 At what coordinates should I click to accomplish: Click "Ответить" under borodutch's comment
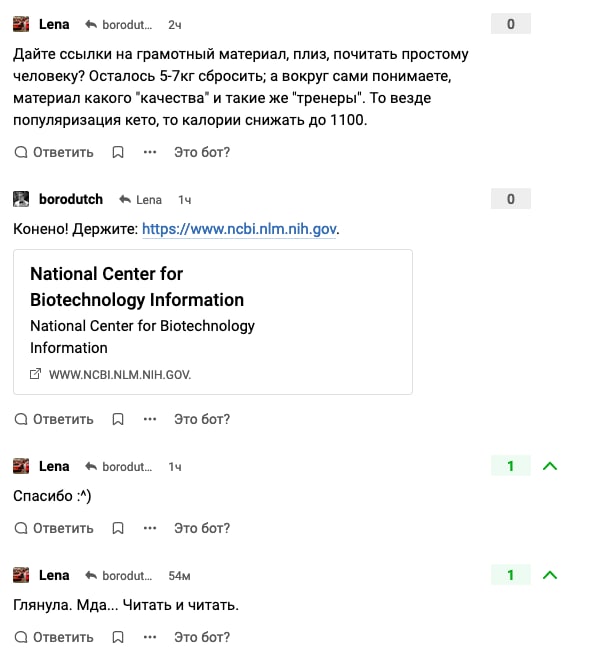click(x=54, y=419)
